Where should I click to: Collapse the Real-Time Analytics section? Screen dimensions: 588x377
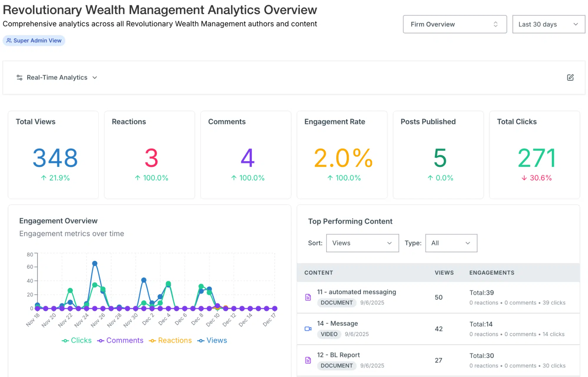click(94, 77)
